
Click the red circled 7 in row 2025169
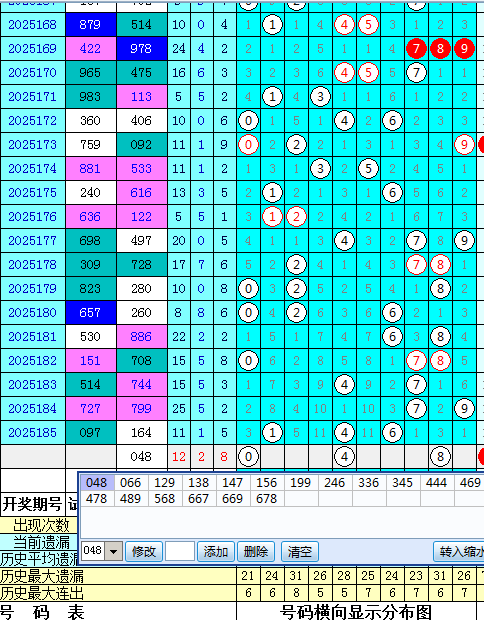pos(416,49)
